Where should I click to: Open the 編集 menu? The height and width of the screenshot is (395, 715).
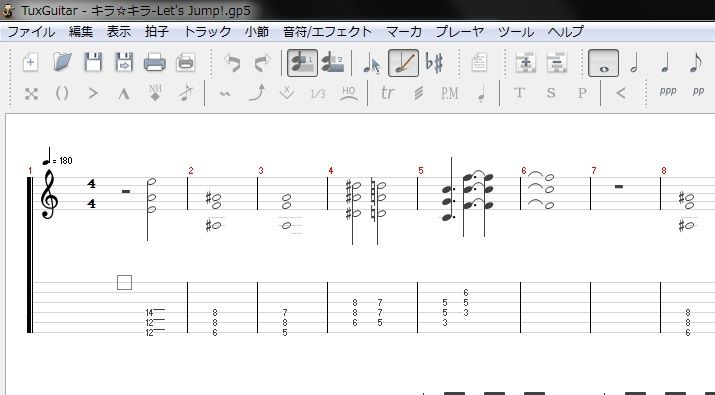[x=81, y=31]
